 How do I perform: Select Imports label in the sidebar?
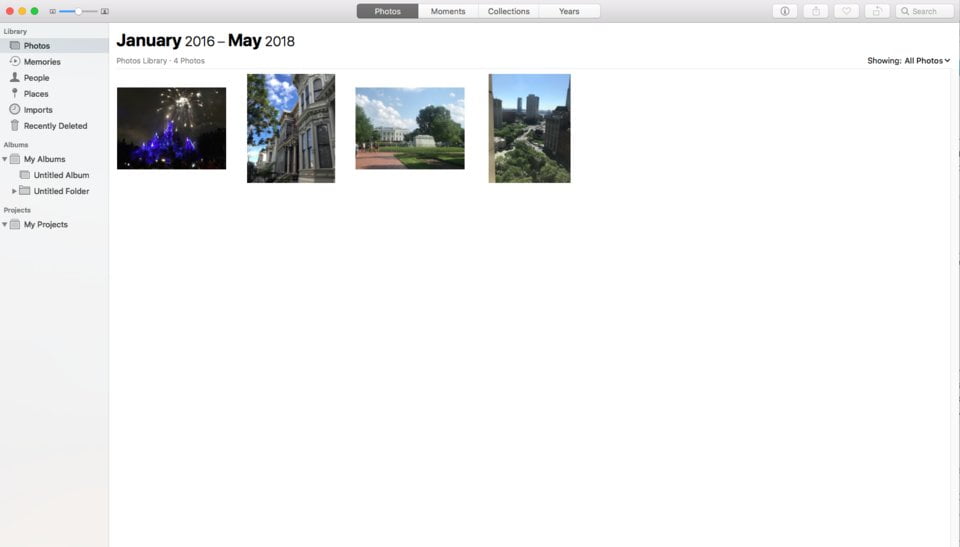(x=38, y=110)
